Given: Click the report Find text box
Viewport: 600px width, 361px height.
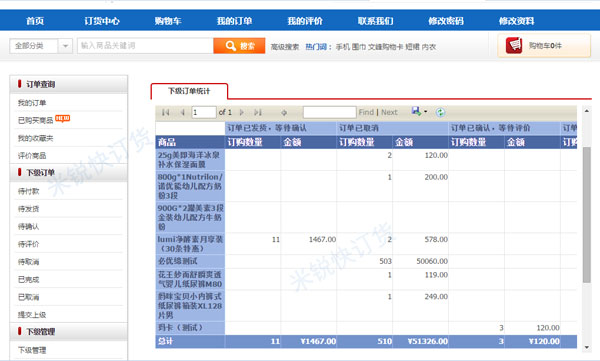Looking at the screenshot, I should coord(329,112).
